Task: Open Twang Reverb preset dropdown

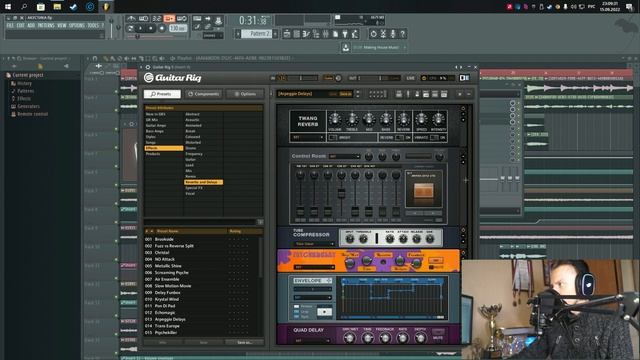Action: tap(308, 138)
